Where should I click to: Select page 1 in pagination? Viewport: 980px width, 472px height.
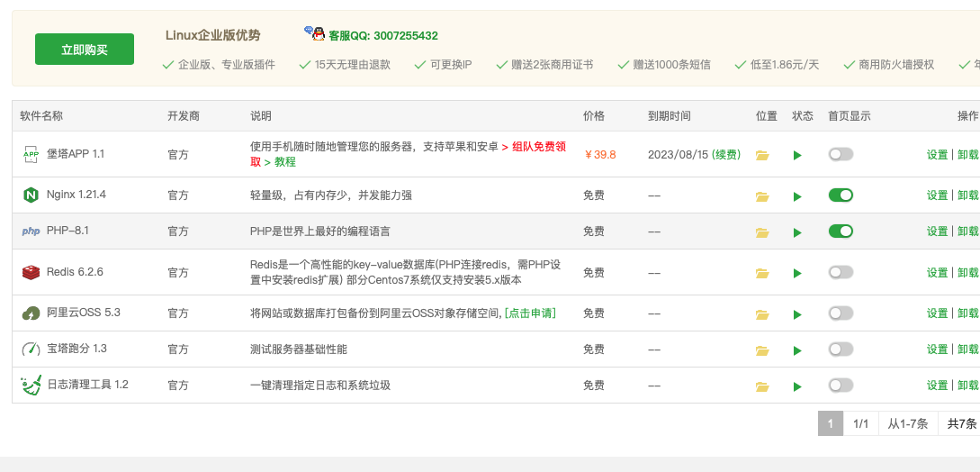click(x=831, y=423)
